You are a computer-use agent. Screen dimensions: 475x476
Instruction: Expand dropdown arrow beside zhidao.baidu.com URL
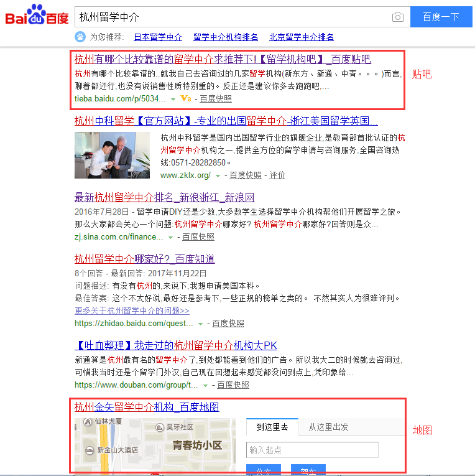coord(200,324)
